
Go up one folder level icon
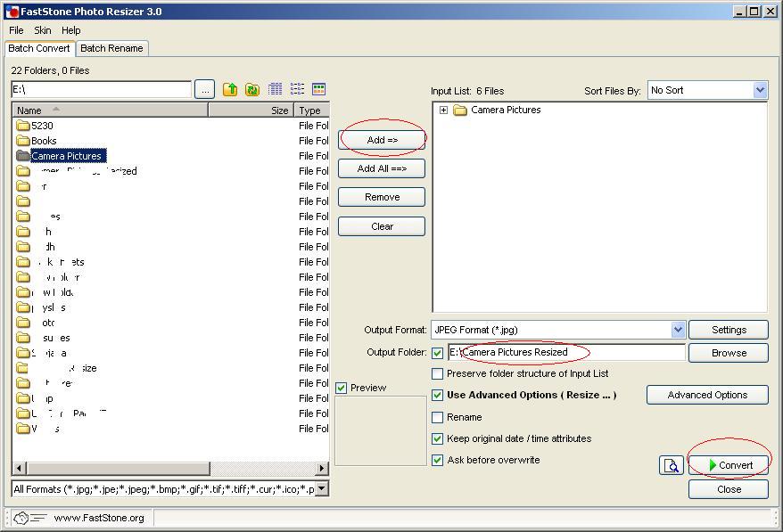(230, 89)
